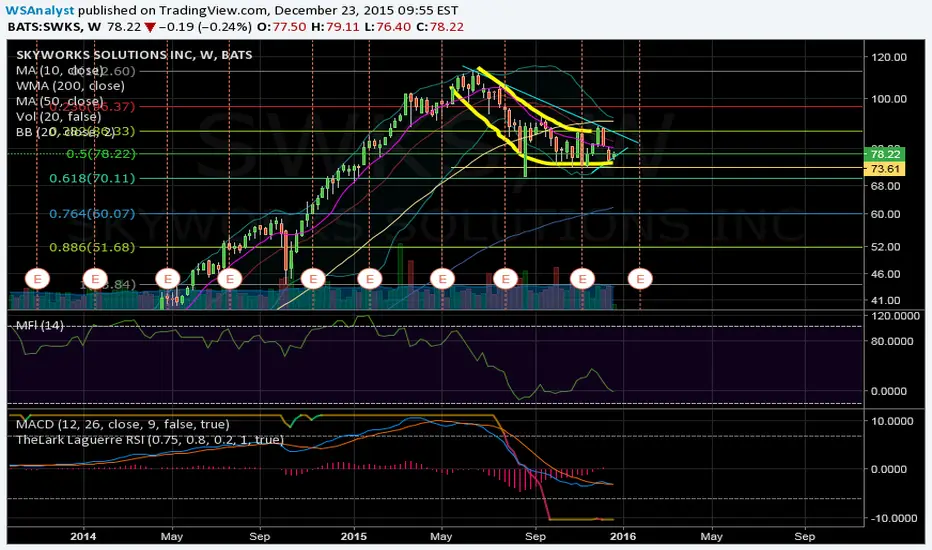Click the SKYWORKS SOLUTIONS INC, W, BATS title
The width and height of the screenshot is (932, 550).
(x=134, y=55)
